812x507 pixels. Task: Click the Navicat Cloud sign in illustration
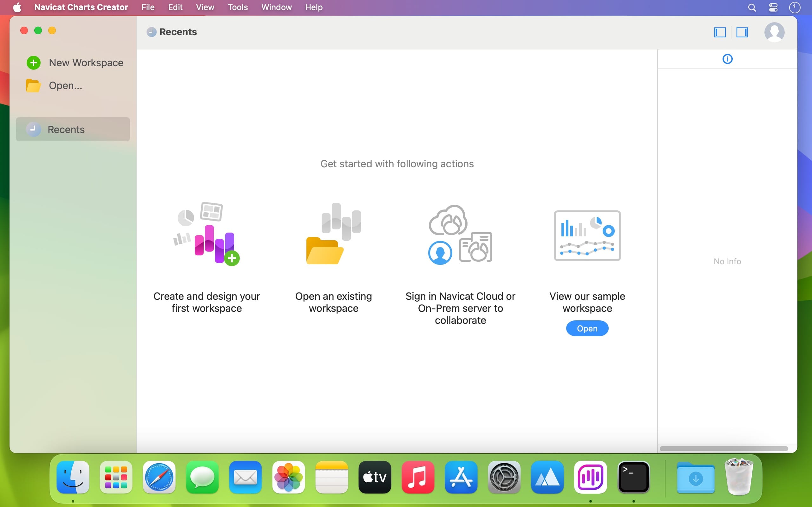pos(460,235)
